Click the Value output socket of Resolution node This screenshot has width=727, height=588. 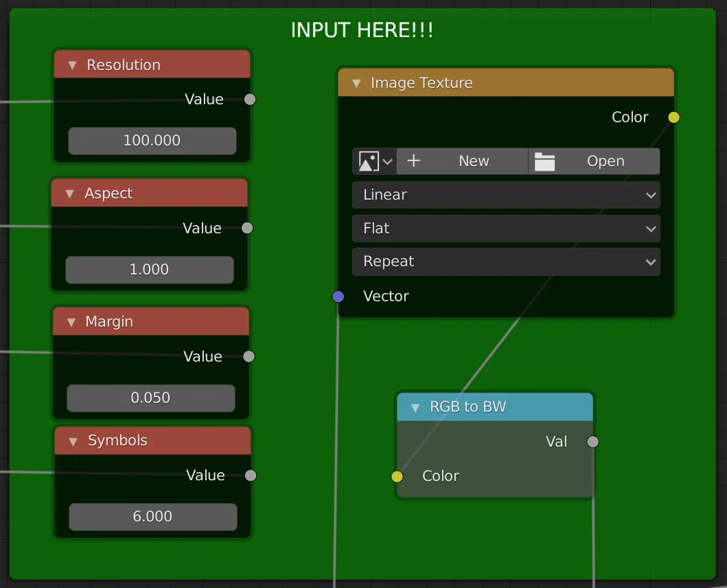pyautogui.click(x=249, y=99)
